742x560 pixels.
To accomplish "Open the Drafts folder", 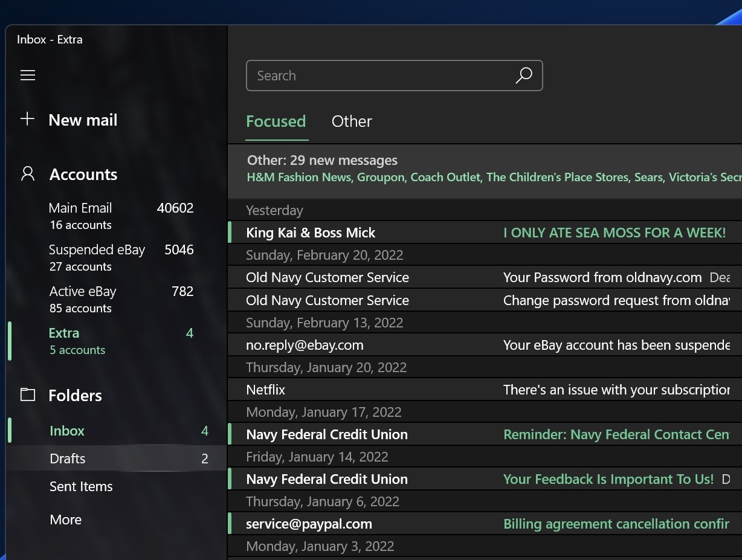I will [x=117, y=459].
